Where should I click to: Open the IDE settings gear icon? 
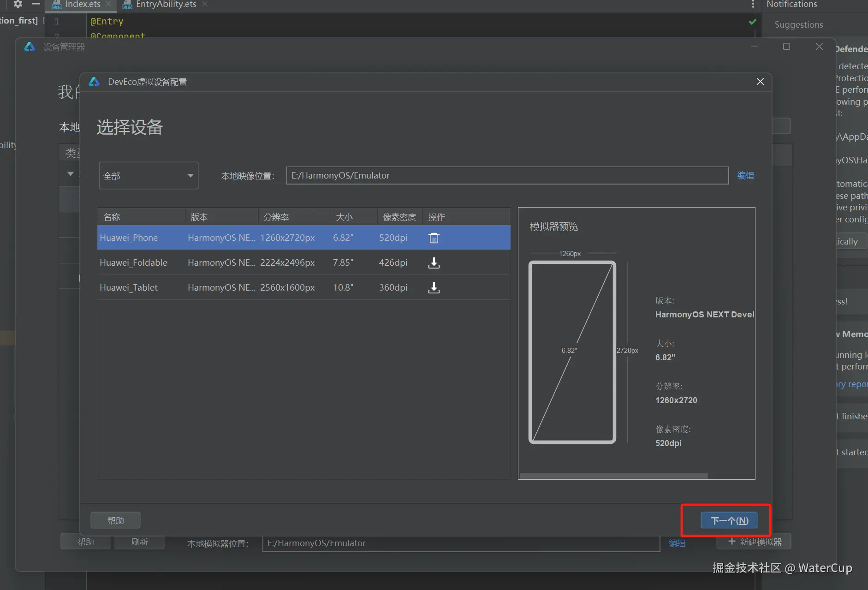point(18,4)
